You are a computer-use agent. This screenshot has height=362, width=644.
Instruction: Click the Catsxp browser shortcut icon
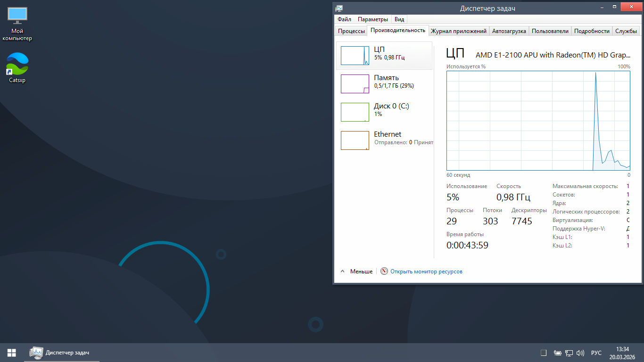tap(17, 64)
